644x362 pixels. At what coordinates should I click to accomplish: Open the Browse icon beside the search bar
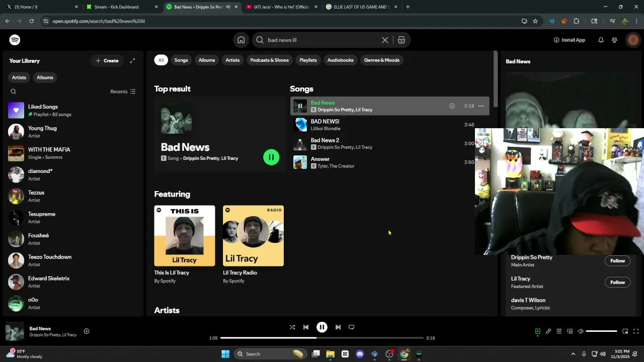pyautogui.click(x=401, y=40)
